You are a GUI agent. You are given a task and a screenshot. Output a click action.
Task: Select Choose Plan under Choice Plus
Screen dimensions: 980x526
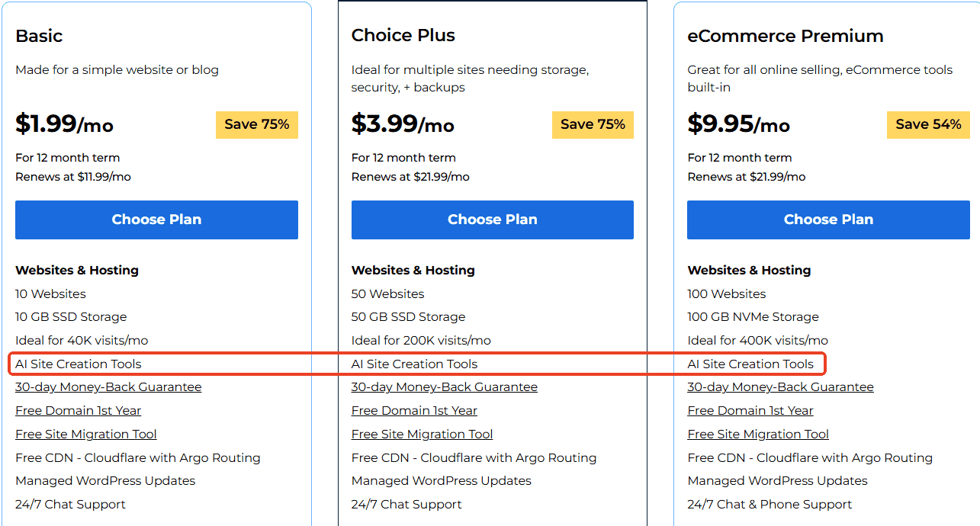[x=492, y=220]
